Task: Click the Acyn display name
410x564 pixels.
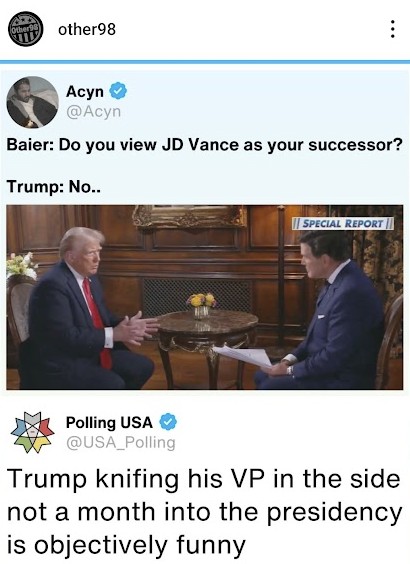Action: [85, 92]
